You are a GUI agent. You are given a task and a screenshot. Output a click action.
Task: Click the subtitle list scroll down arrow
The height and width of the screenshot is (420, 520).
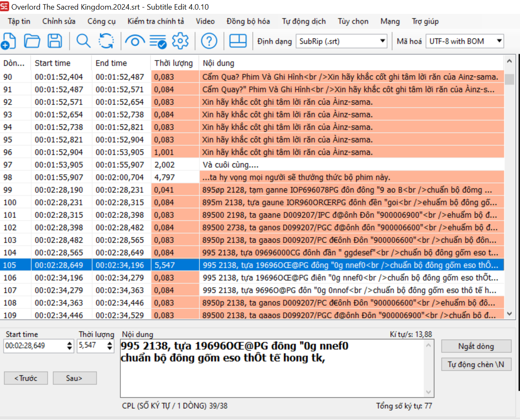pyautogui.click(x=509, y=313)
